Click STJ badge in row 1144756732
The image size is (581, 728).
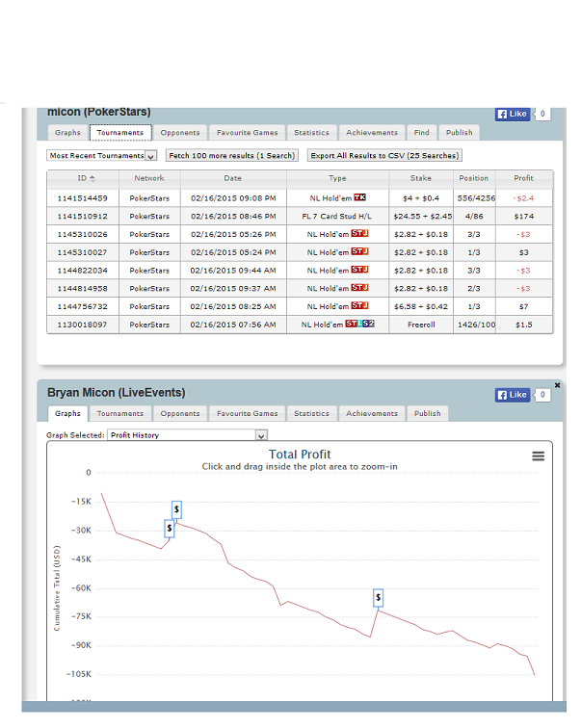pyautogui.click(x=359, y=305)
